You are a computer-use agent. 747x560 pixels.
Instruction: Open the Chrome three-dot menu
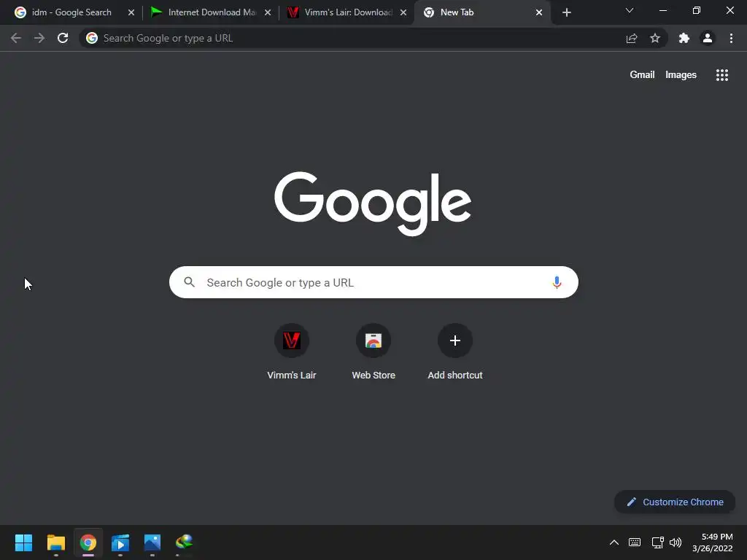point(731,38)
